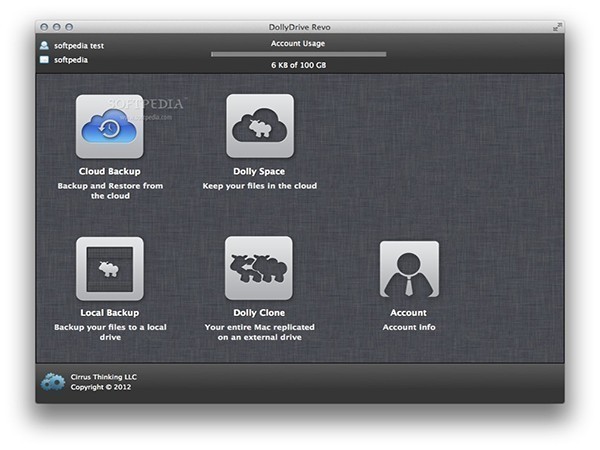Zoom the DollyDrive Revo window
The height and width of the screenshot is (450, 600).
tap(69, 27)
